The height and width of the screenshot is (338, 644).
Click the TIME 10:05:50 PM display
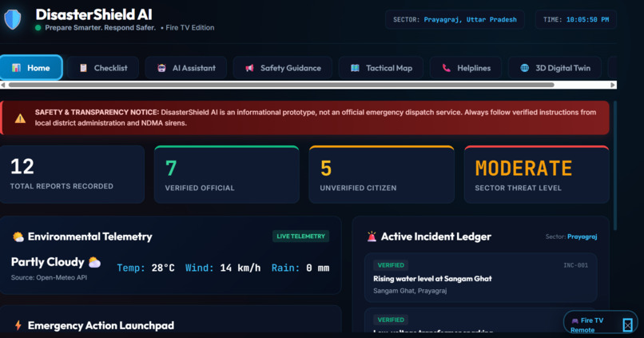(576, 19)
